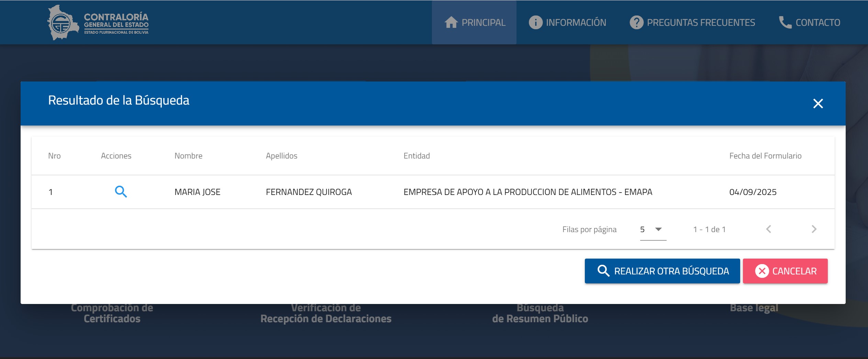Go to the previous results page

pyautogui.click(x=769, y=229)
